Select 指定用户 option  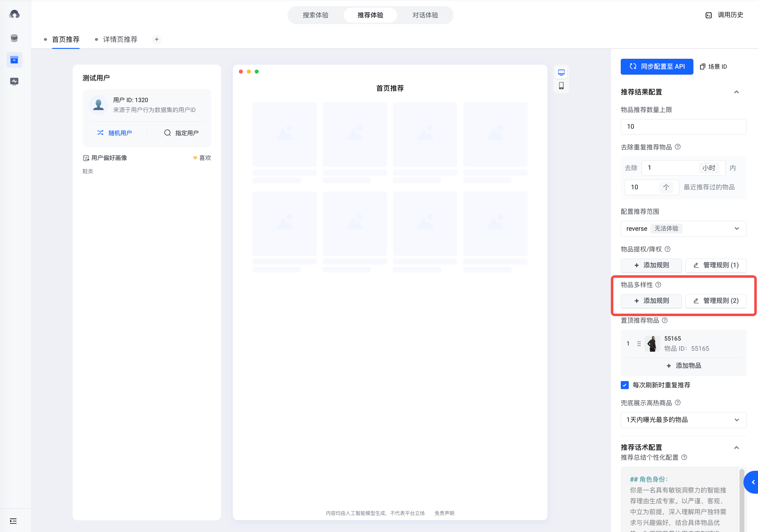pos(181,133)
